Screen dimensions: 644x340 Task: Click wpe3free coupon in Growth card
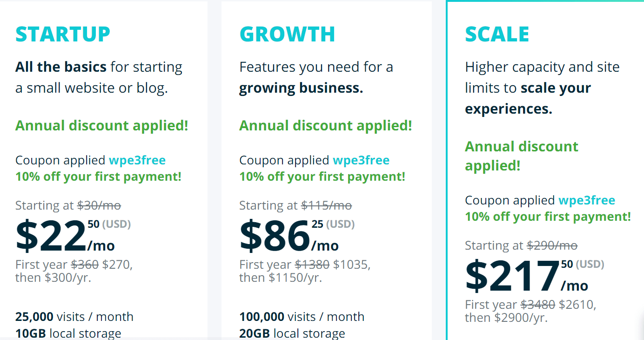(x=361, y=160)
